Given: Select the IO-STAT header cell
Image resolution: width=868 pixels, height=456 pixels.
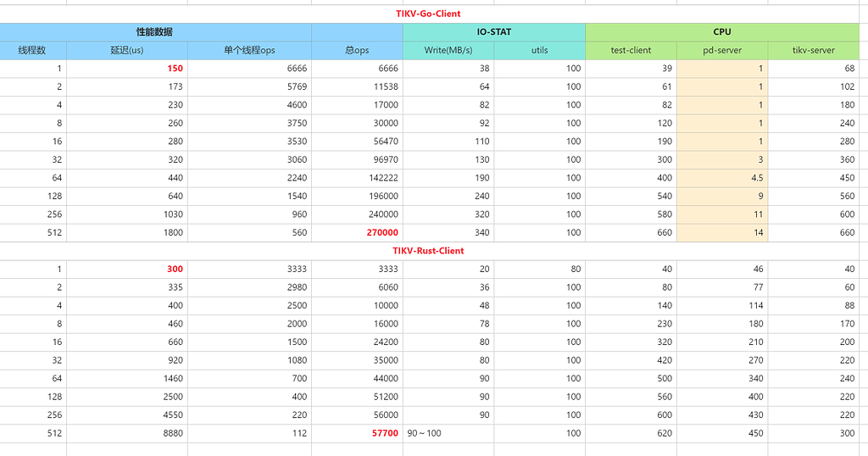Looking at the screenshot, I should coord(493,32).
